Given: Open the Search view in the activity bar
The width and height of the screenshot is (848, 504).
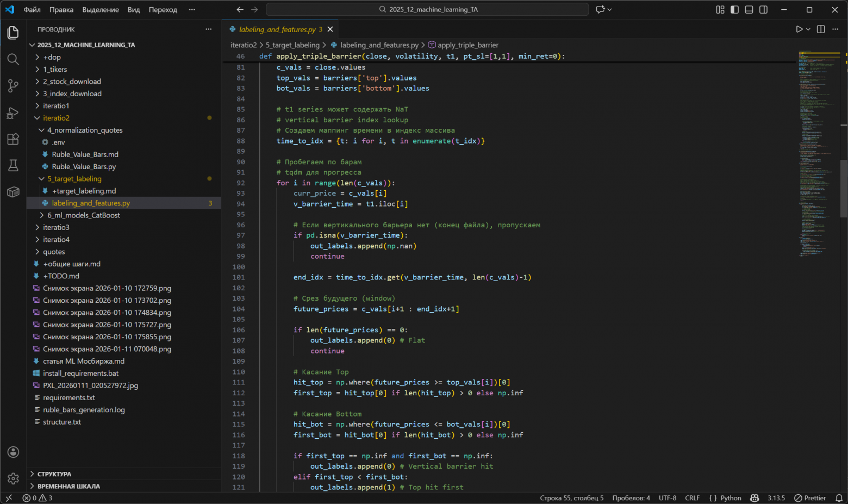Looking at the screenshot, I should click(x=13, y=60).
